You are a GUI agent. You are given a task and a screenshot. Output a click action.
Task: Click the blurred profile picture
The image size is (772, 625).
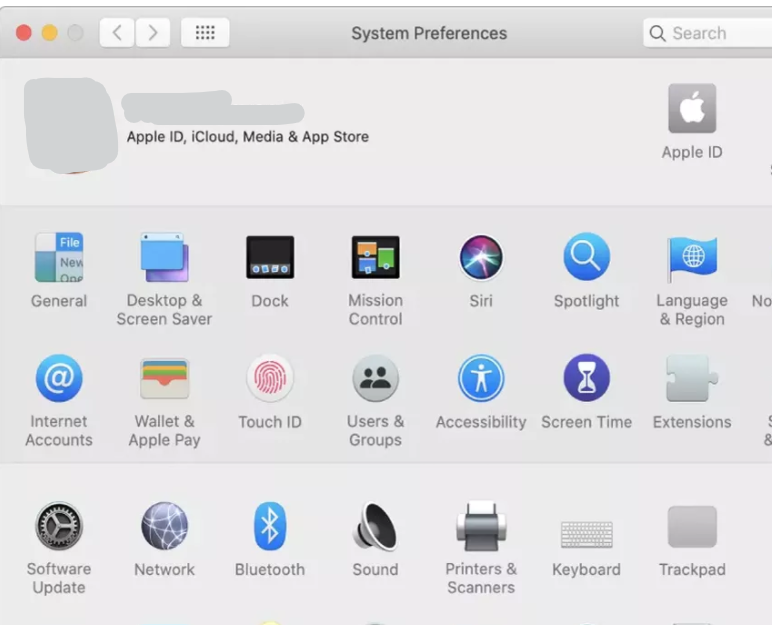(x=70, y=125)
